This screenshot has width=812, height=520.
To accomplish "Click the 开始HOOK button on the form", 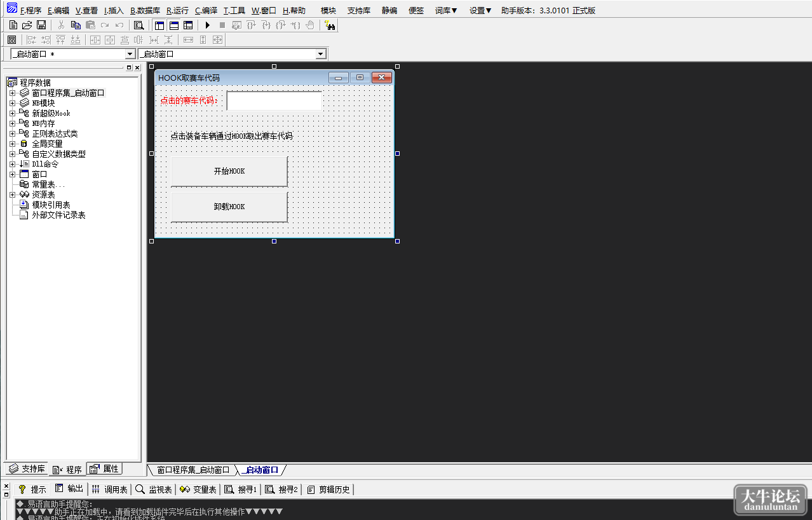I will (229, 172).
